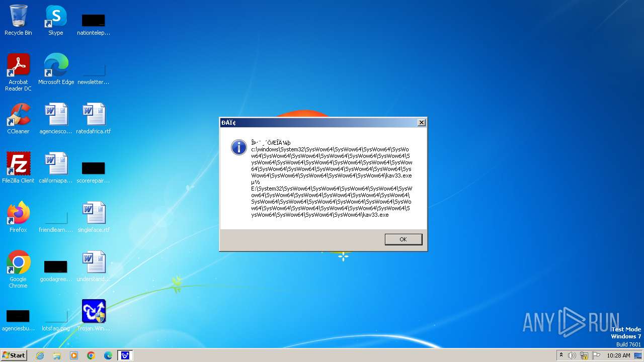Click the dialog title bar text
The width and height of the screenshot is (644, 362).
[x=228, y=123]
